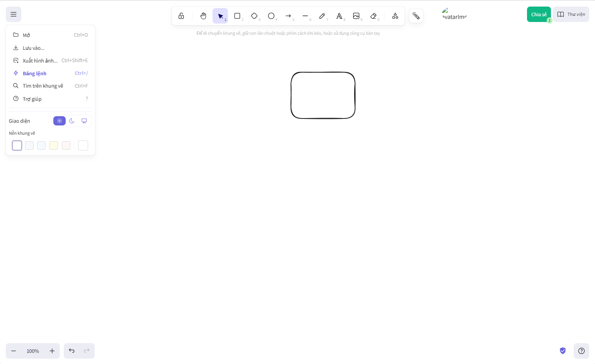Select the Hand panning tool
The image size is (595, 364).
coord(203,16)
